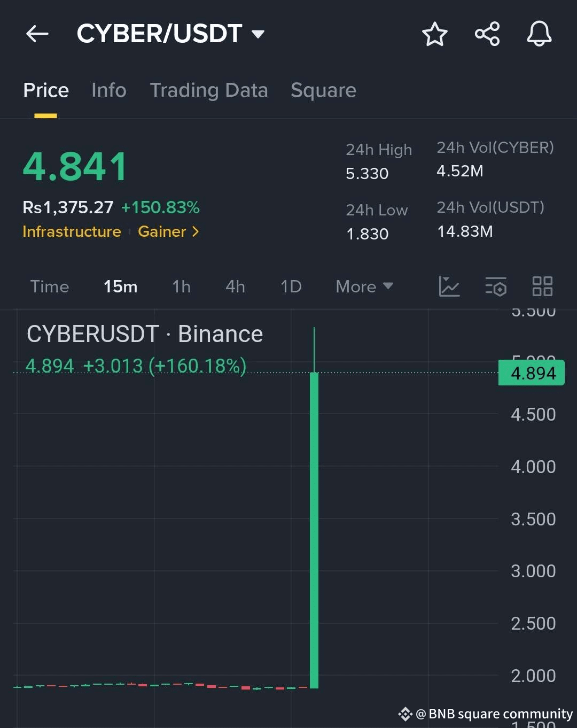Tap the main price 4.841
The width and height of the screenshot is (577, 728).
75,167
